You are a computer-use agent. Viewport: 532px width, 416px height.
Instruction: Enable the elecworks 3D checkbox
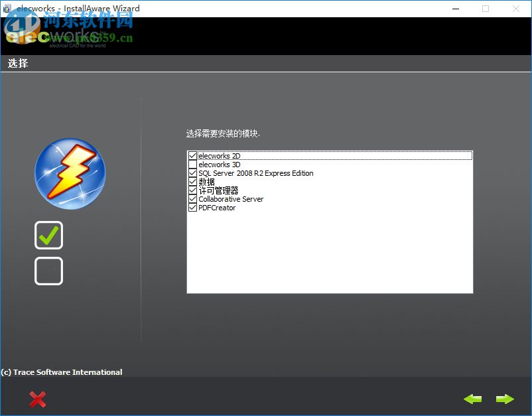[x=192, y=165]
